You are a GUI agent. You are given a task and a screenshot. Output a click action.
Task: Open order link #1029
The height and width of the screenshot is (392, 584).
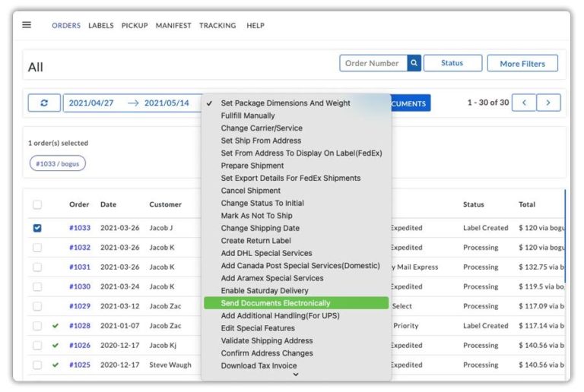80,306
